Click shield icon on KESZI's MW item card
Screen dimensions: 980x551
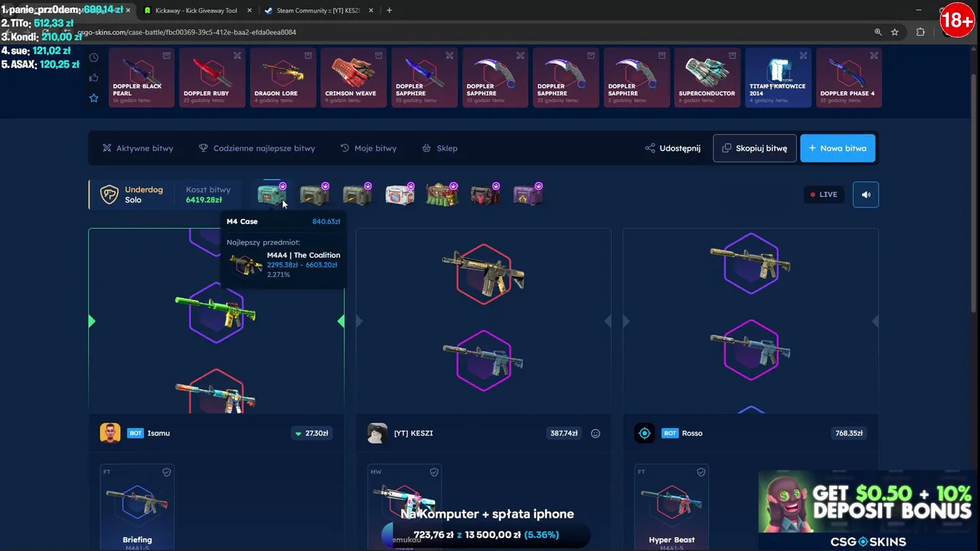click(x=434, y=472)
